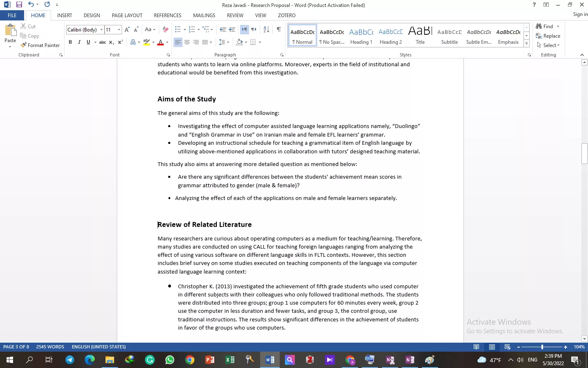Viewport: 588px width, 368px height.
Task: Click Sign in at the top right
Action: pos(580,14)
